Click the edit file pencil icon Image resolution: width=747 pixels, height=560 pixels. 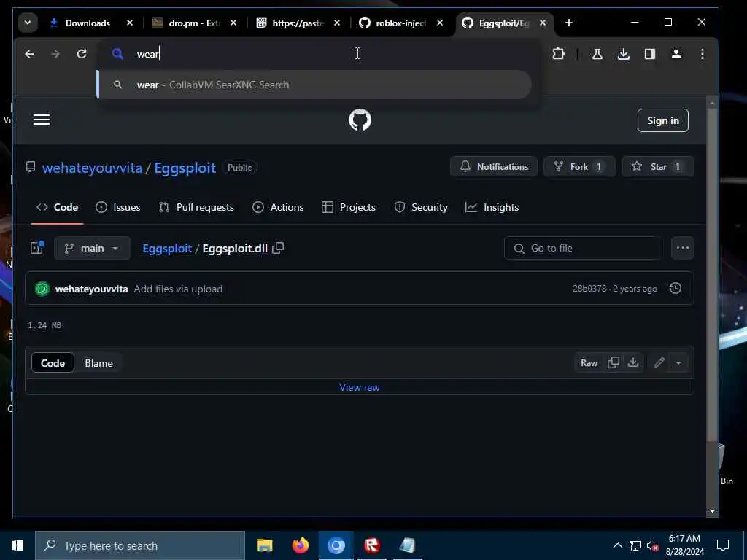coord(659,363)
